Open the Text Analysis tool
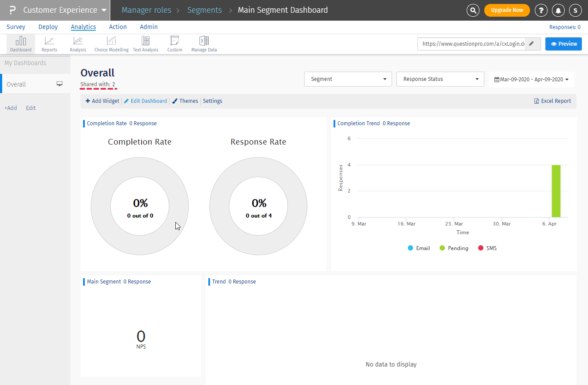The width and height of the screenshot is (588, 385). click(x=145, y=44)
